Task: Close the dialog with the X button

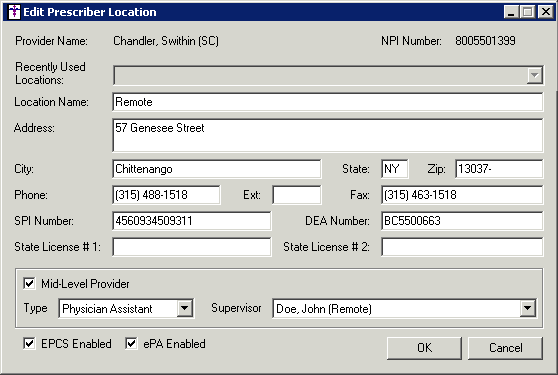Action: tap(546, 12)
